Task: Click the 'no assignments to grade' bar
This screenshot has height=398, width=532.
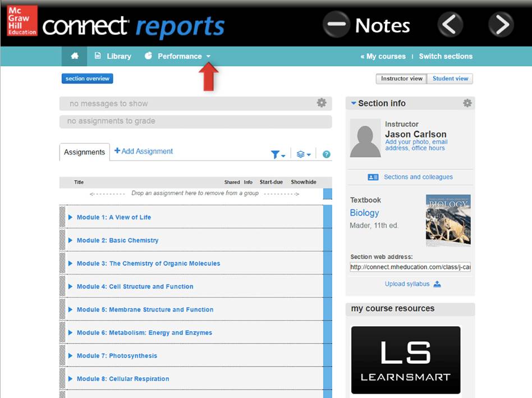Action: (195, 121)
